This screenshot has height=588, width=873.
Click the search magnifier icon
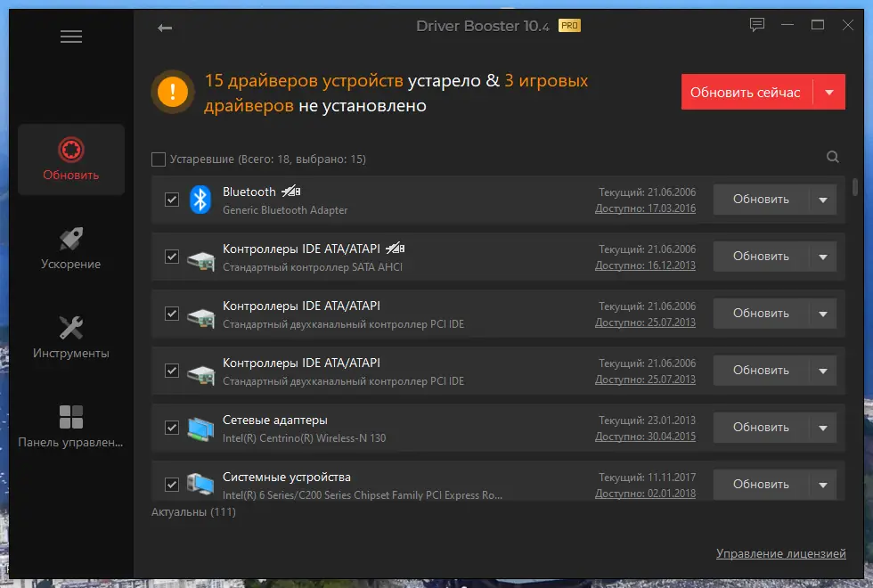832,157
